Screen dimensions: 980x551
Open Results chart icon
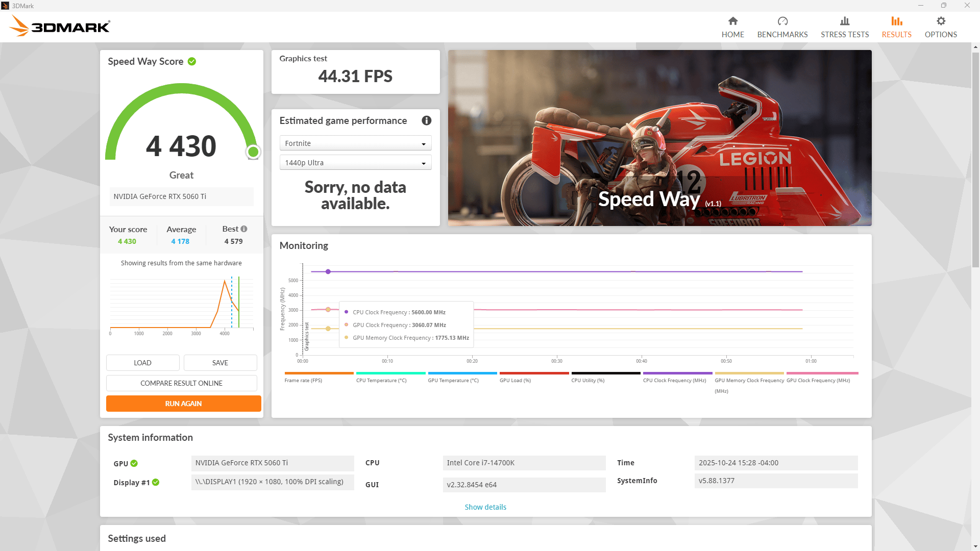click(x=897, y=21)
